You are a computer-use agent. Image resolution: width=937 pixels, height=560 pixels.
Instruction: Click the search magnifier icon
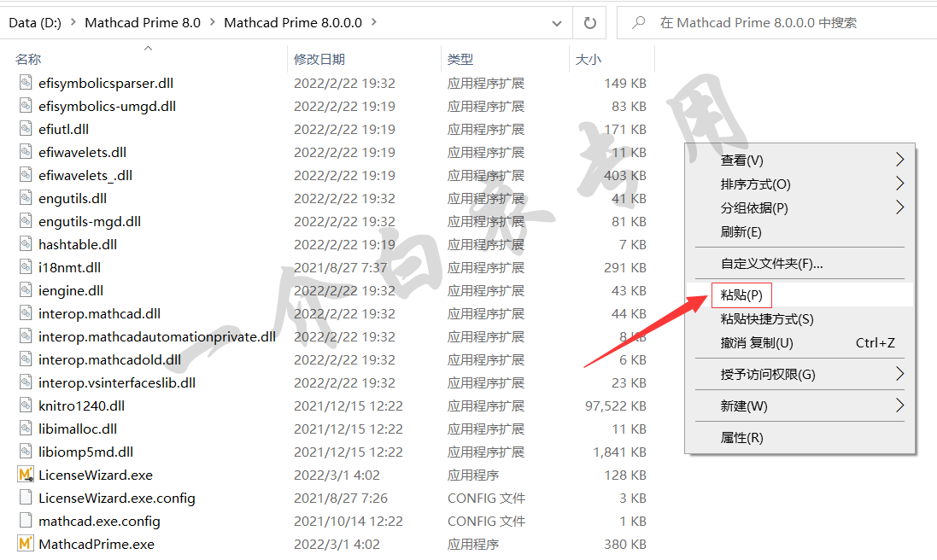pos(639,23)
